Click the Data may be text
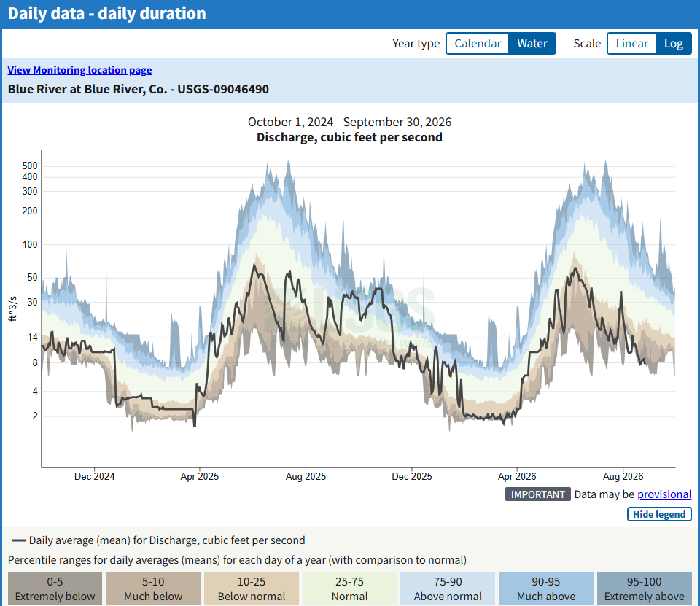Image resolution: width=700 pixels, height=606 pixels. click(604, 494)
